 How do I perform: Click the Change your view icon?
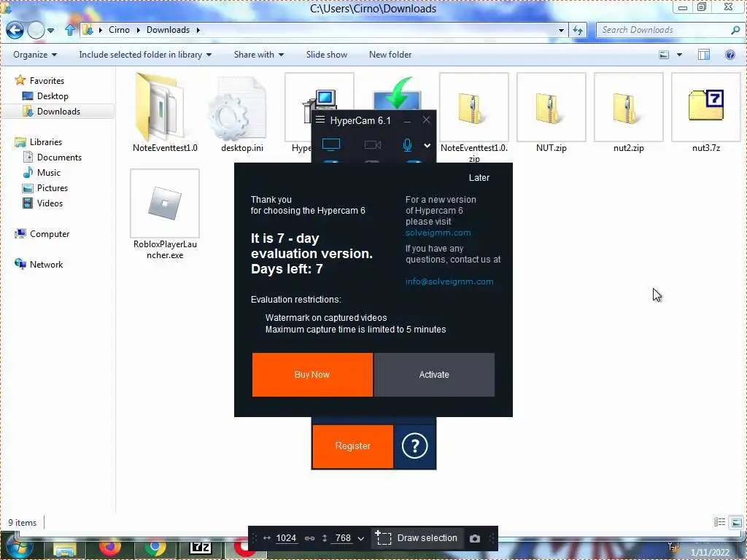(664, 55)
